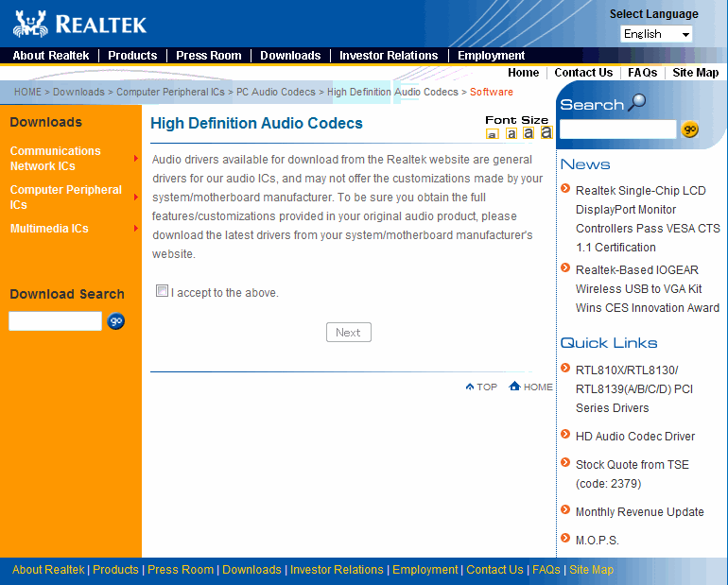728x585 pixels.
Task: Open M.O.P.S. quick link
Action: (598, 540)
